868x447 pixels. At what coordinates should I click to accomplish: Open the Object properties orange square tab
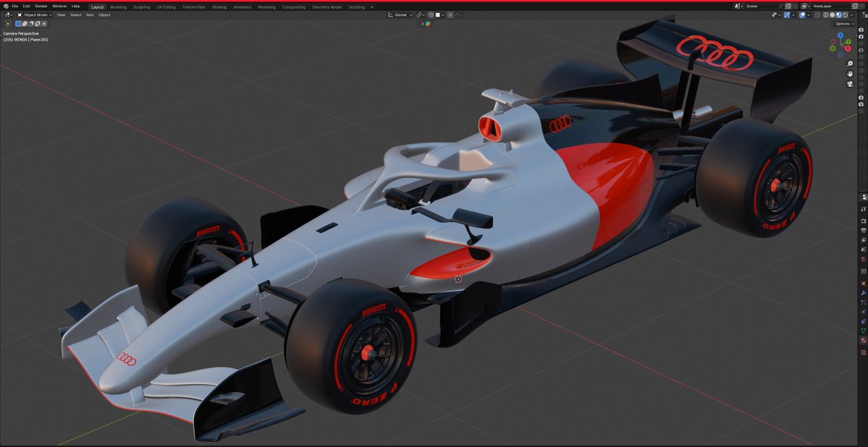click(863, 284)
